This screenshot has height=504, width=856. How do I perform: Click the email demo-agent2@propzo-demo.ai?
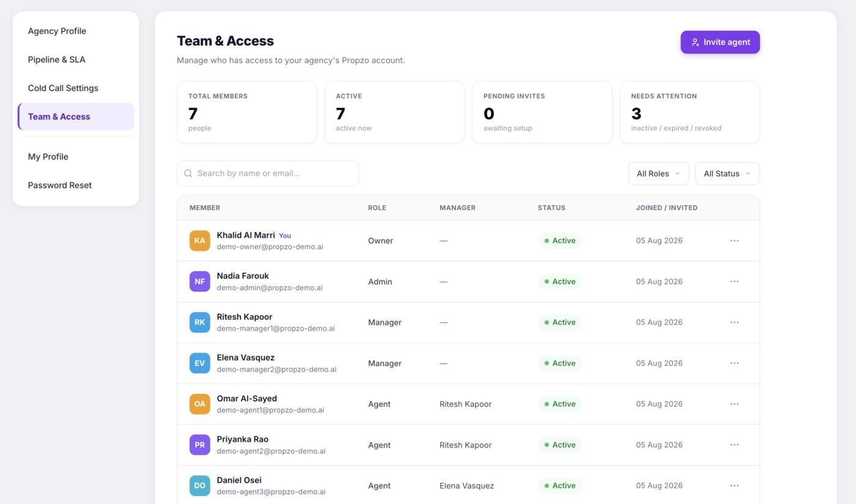point(271,451)
